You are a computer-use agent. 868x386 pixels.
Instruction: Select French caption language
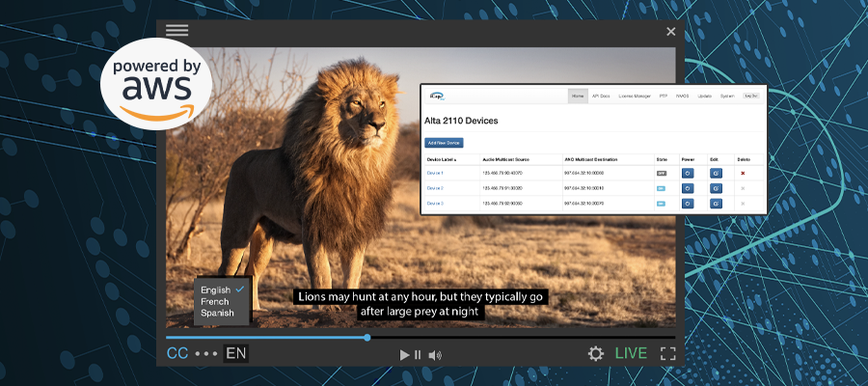[215, 301]
